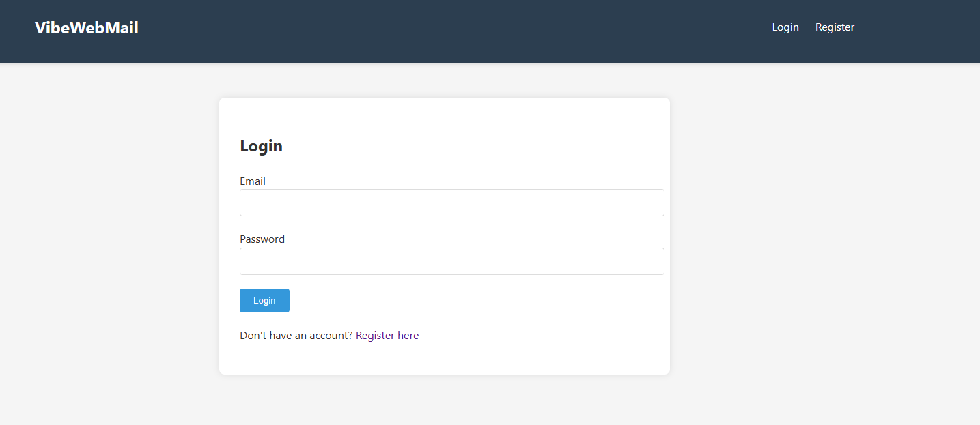
Task: Click the Email field label
Action: coord(253,181)
